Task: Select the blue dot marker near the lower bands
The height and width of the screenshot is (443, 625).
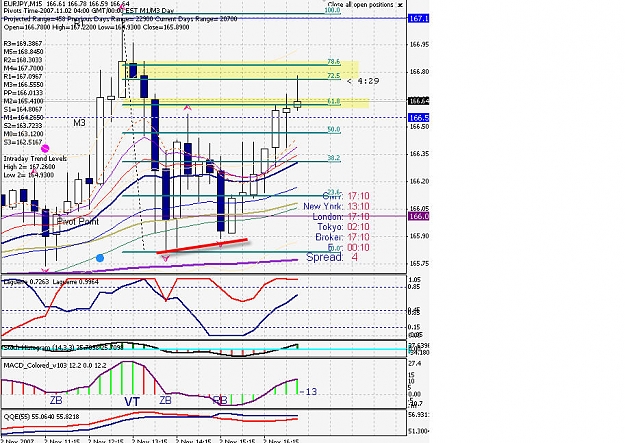Action: tap(100, 258)
